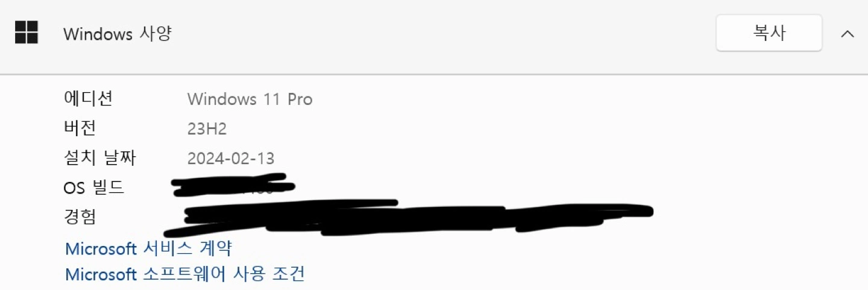The width and height of the screenshot is (868, 290).
Task: Select the word Pro in edition value
Action: (300, 99)
